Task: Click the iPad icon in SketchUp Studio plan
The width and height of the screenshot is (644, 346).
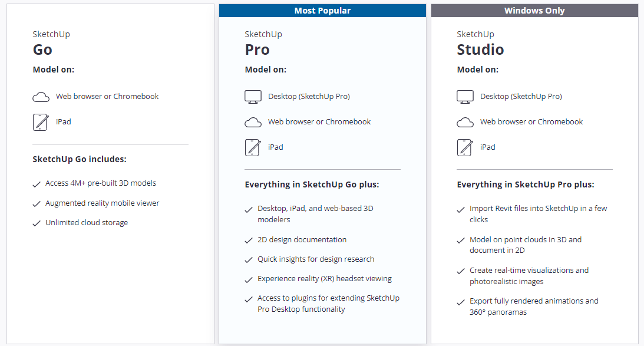Action: pyautogui.click(x=465, y=147)
